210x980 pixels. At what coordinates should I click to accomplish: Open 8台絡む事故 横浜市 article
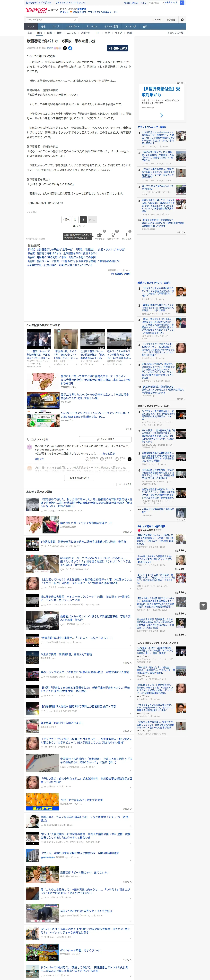[x=83, y=542]
